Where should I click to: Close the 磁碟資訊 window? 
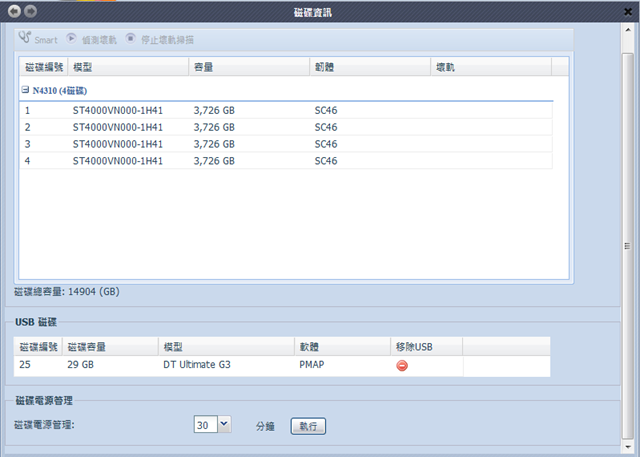pos(628,12)
